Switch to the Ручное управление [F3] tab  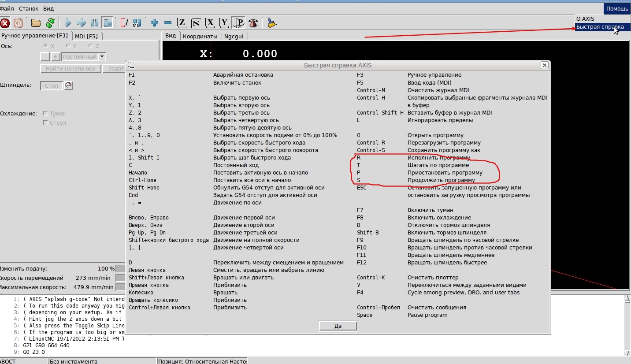pyautogui.click(x=35, y=36)
